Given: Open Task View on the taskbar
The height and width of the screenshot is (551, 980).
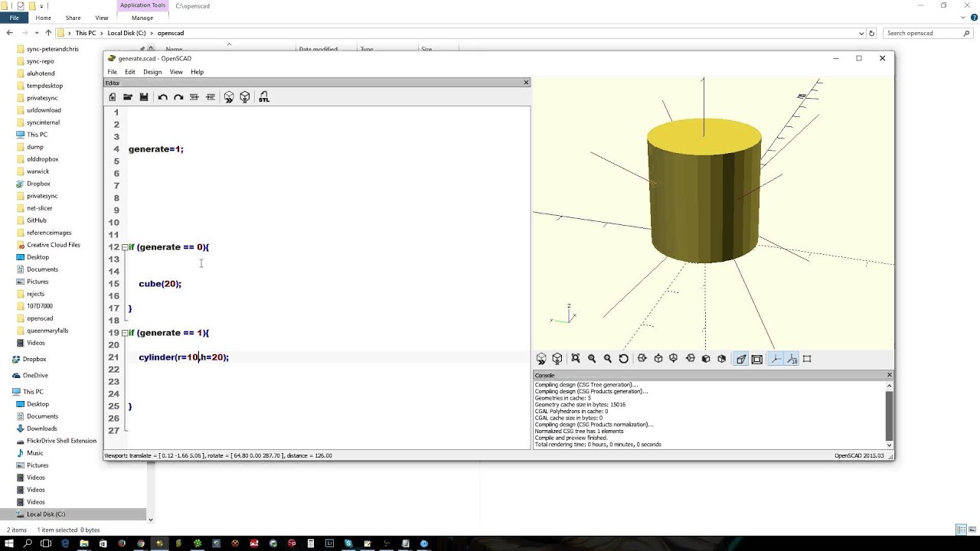Looking at the screenshot, I should pyautogui.click(x=46, y=543).
